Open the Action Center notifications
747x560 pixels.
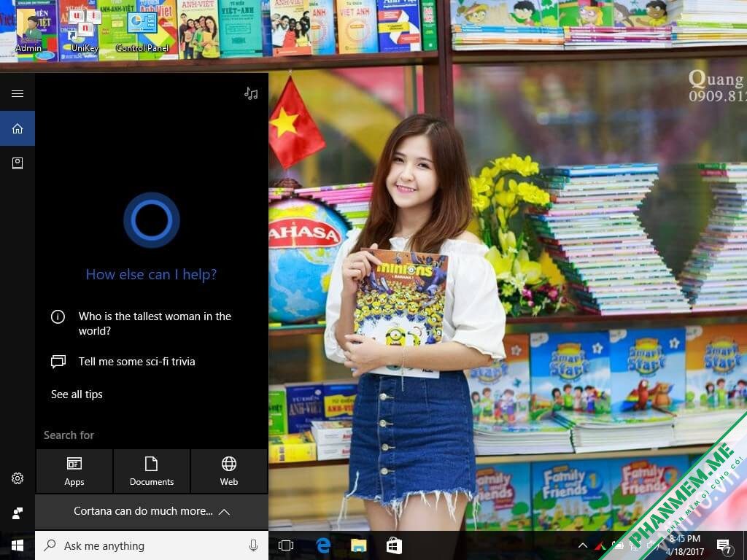724,546
